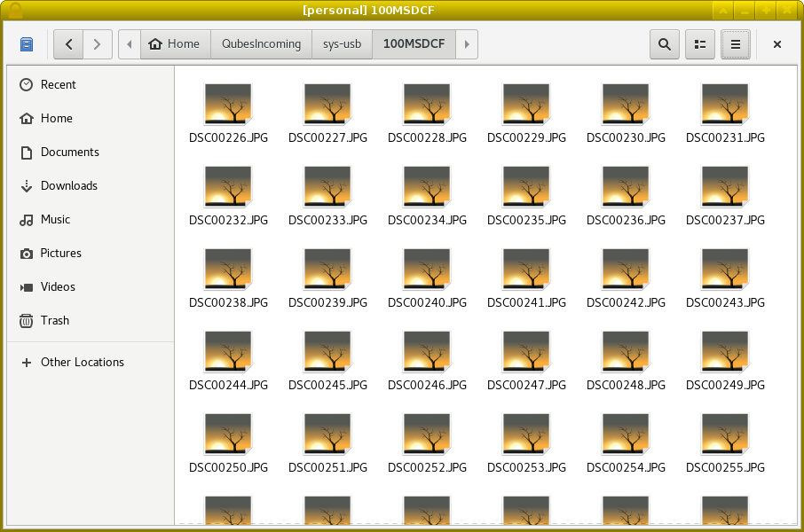Select the DSC00247.JPG image icon
Image resolution: width=804 pixels, height=532 pixels.
(x=526, y=352)
